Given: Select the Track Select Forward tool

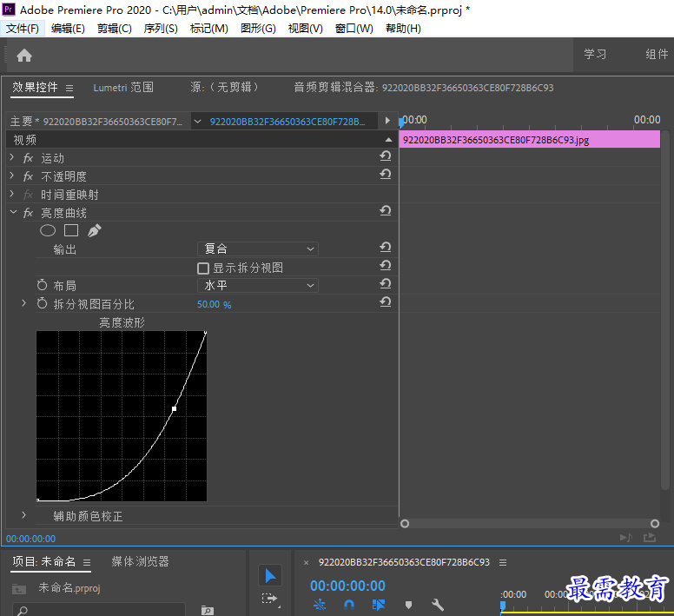Looking at the screenshot, I should (x=269, y=599).
